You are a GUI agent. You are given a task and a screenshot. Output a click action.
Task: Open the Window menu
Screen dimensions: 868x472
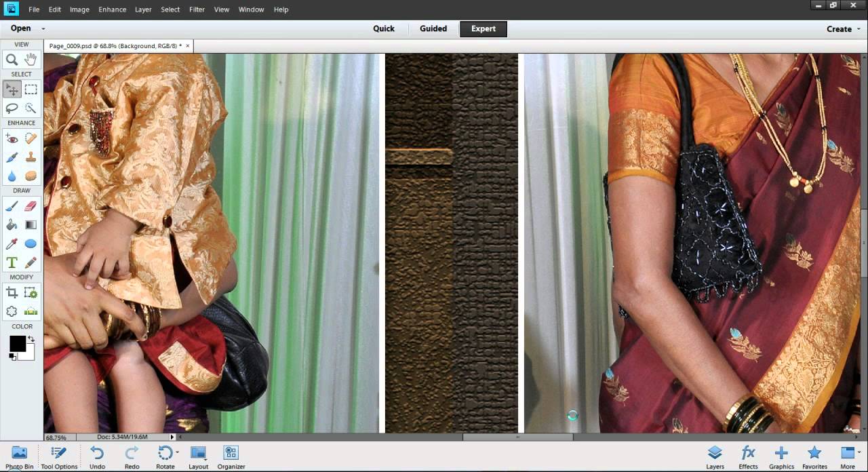251,9
